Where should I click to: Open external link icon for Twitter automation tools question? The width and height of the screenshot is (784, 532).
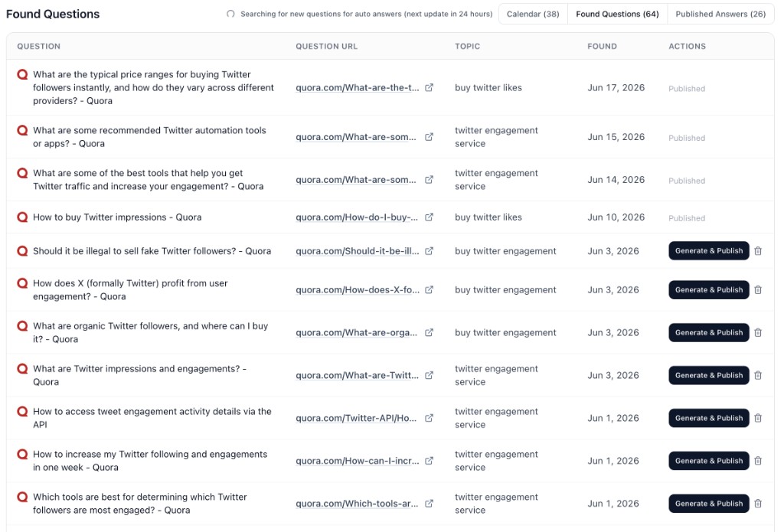(429, 137)
